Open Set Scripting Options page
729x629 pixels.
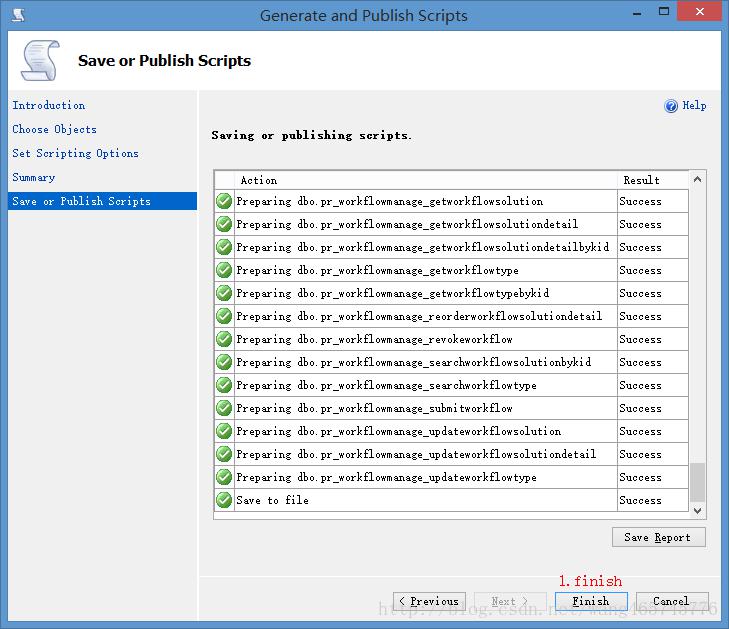[x=75, y=153]
